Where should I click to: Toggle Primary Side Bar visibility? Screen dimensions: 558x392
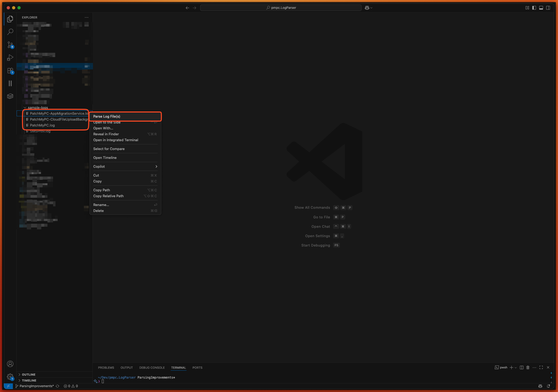pos(534,8)
